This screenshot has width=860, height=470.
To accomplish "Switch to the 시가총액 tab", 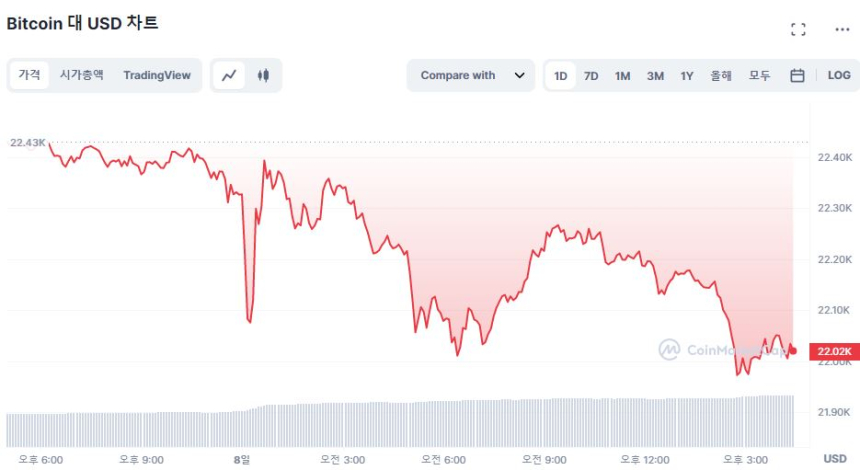I will coord(81,75).
